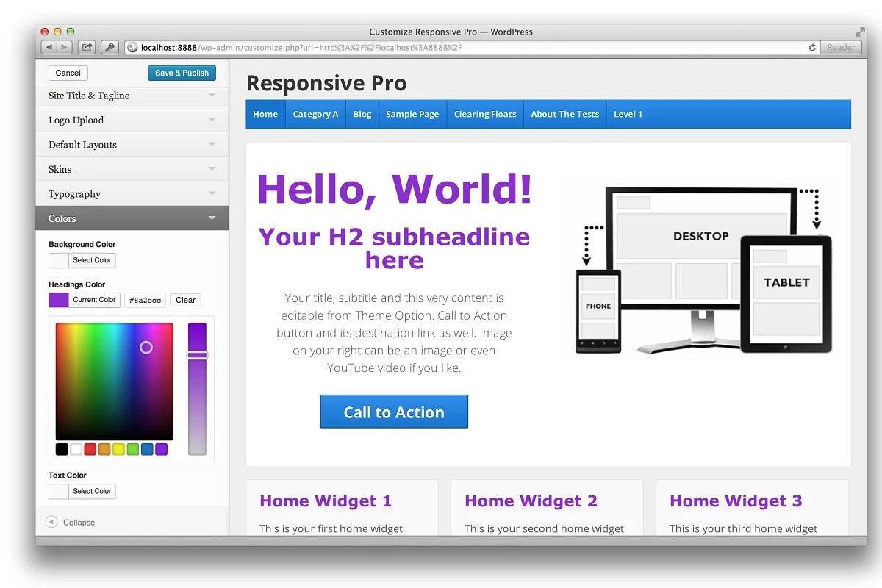
Task: Expand the Site Title & Tagline section
Action: click(x=132, y=96)
